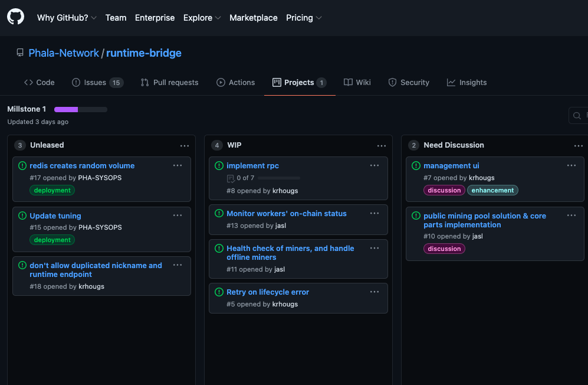
Task: Open WIP column menu dots
Action: coord(382,146)
